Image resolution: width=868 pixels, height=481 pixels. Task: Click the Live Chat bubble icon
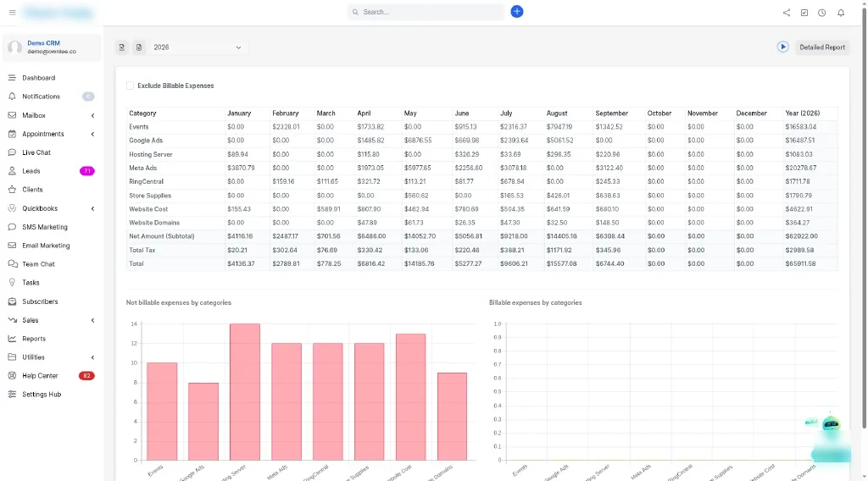pos(12,152)
